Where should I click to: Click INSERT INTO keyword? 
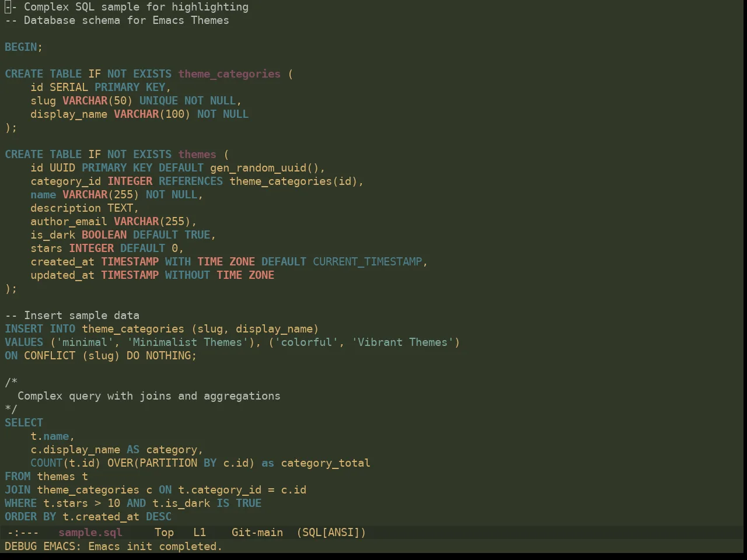click(40, 328)
